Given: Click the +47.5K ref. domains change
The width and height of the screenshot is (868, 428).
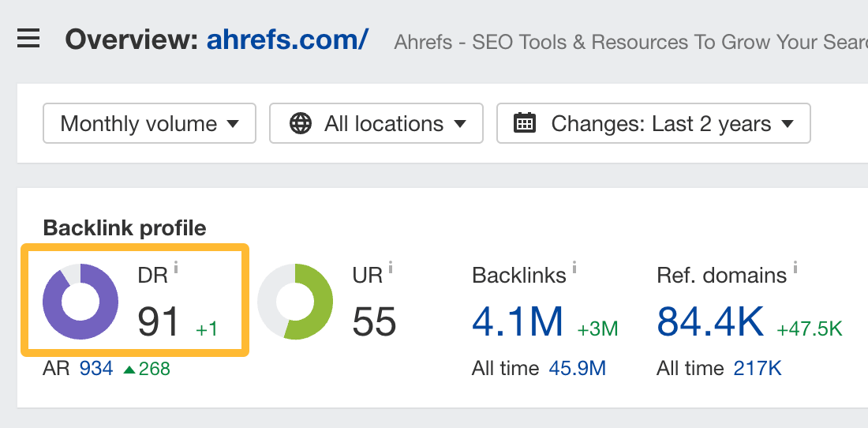Looking at the screenshot, I should (810, 329).
